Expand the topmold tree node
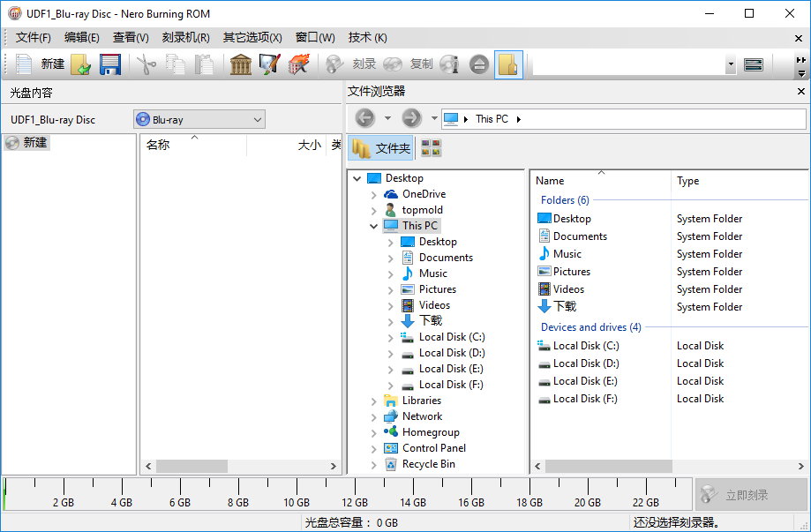The height and width of the screenshot is (532, 811). pos(373,211)
